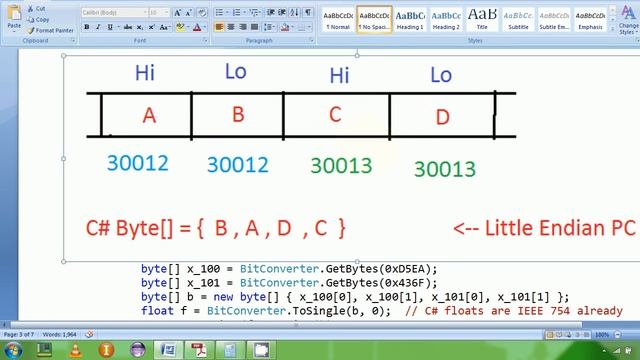Switch to the Word taskbar button

[168, 350]
